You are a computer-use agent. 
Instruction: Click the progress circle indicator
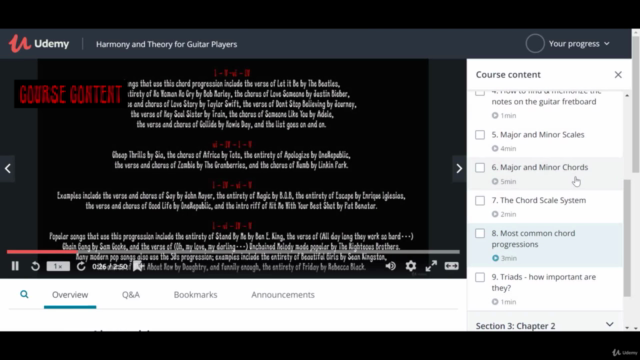535,44
